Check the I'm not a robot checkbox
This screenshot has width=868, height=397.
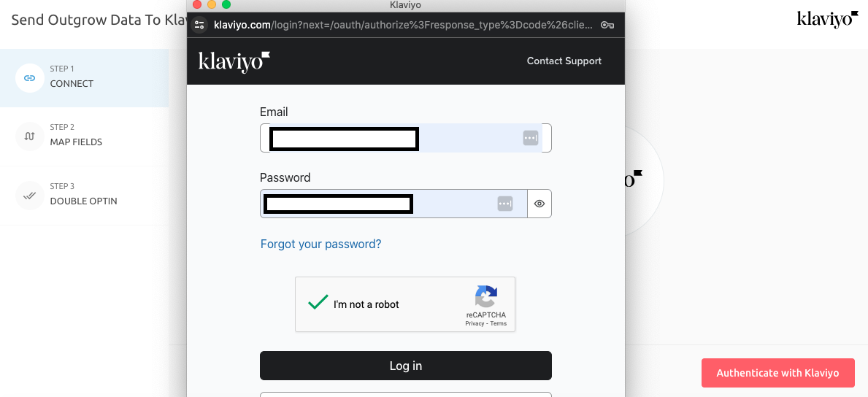(318, 303)
